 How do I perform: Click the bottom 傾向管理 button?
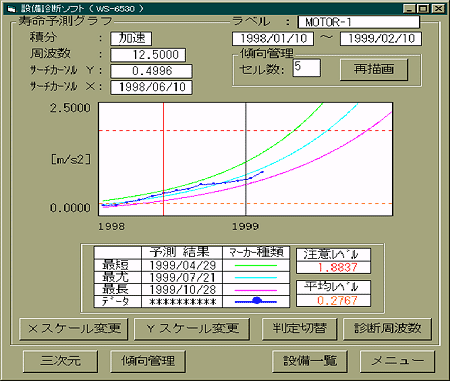148,361
